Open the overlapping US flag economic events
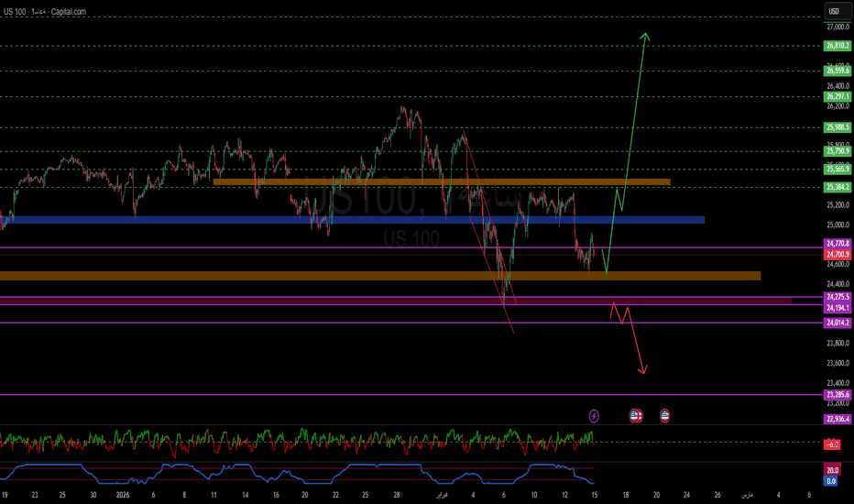 (x=636, y=416)
